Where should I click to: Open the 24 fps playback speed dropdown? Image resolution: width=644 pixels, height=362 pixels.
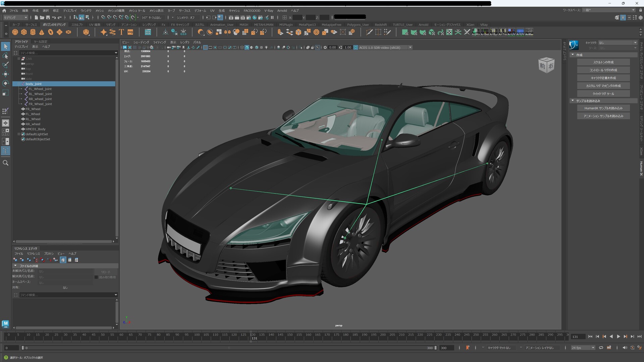[592, 348]
